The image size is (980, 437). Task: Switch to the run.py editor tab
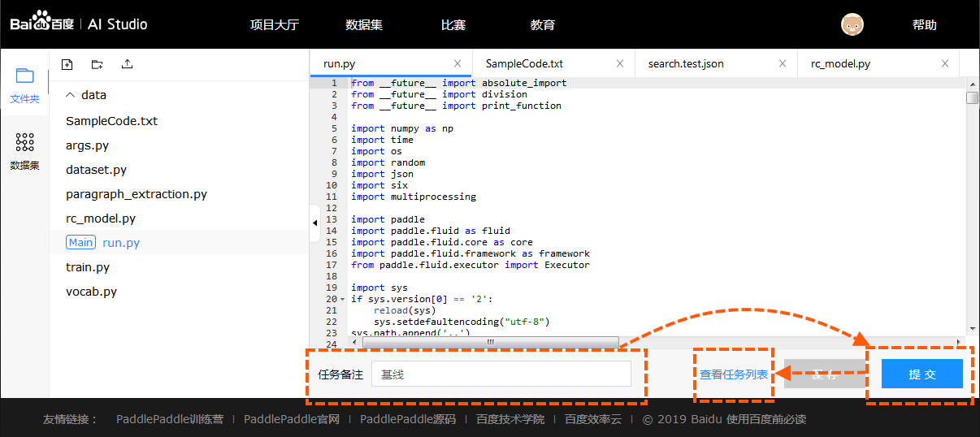(x=391, y=63)
